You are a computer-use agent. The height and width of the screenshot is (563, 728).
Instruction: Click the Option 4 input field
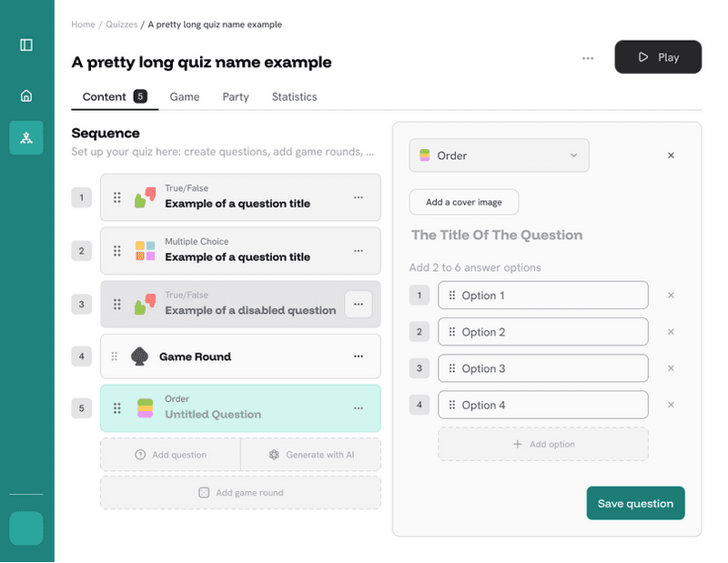pyautogui.click(x=542, y=405)
